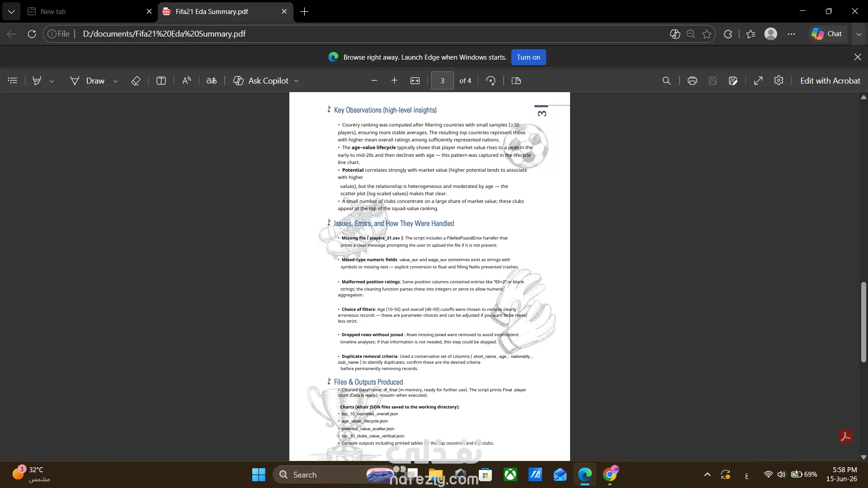Open PDF viewer settings gear
868x488 pixels.
[778, 80]
